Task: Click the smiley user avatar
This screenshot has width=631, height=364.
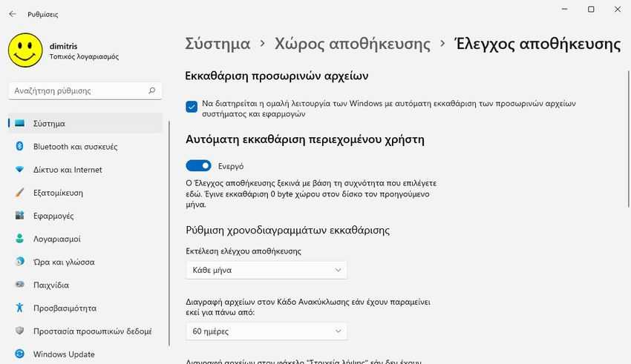Action: (x=25, y=50)
